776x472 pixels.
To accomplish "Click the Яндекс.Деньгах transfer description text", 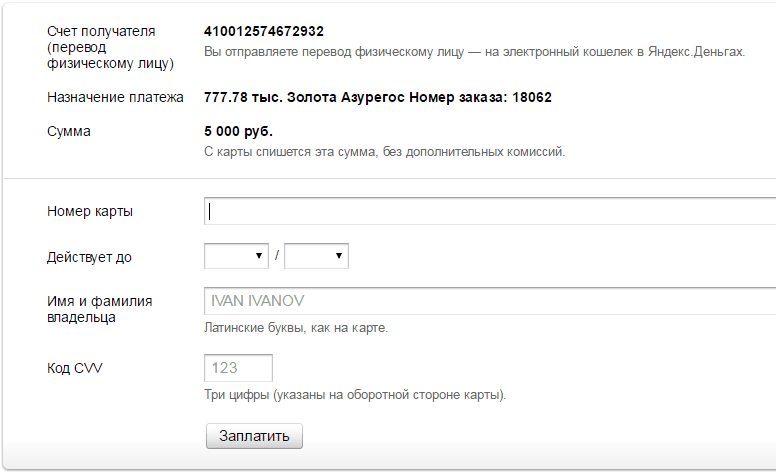I will pyautogui.click(x=474, y=51).
